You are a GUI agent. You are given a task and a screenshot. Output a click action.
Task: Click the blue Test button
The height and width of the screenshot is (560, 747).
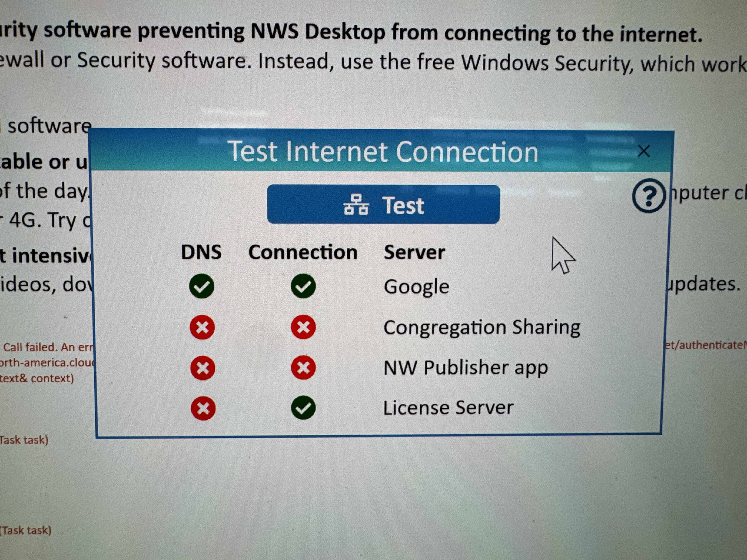click(383, 205)
